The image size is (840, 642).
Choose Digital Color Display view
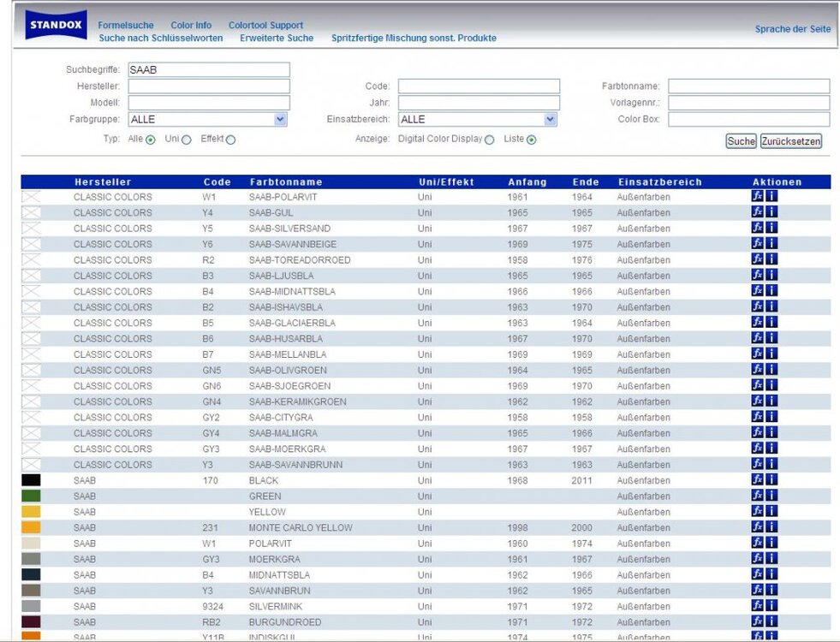(489, 140)
